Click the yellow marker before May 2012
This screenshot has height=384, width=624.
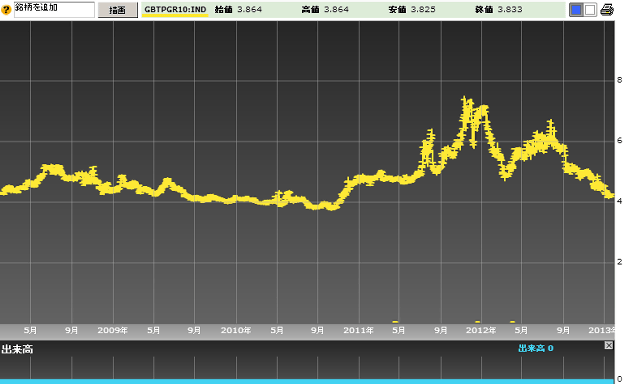512,322
